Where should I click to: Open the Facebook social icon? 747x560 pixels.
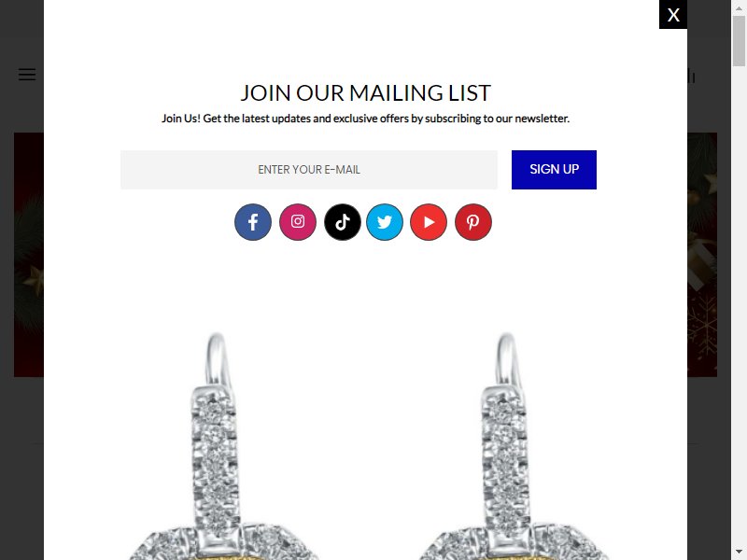tap(253, 222)
